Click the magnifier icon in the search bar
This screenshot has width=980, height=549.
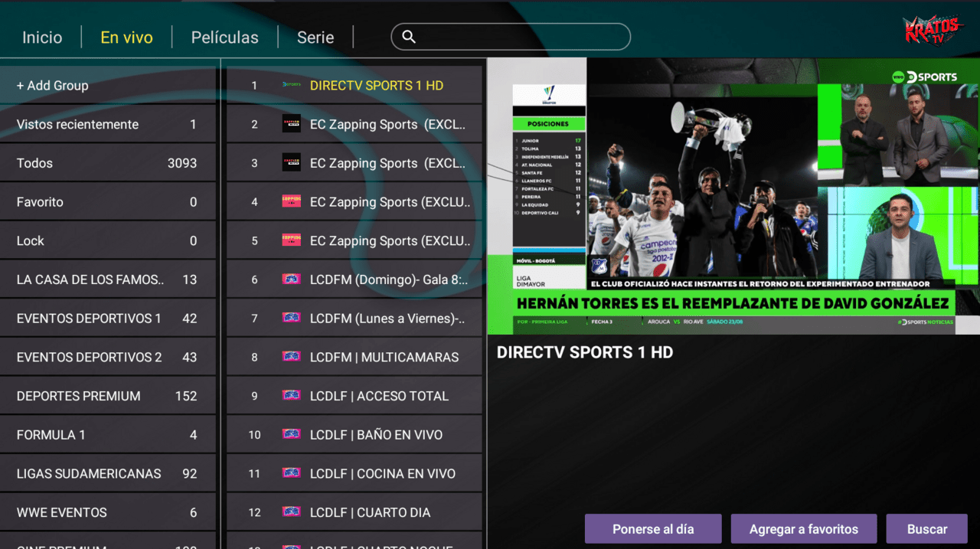pos(409,37)
